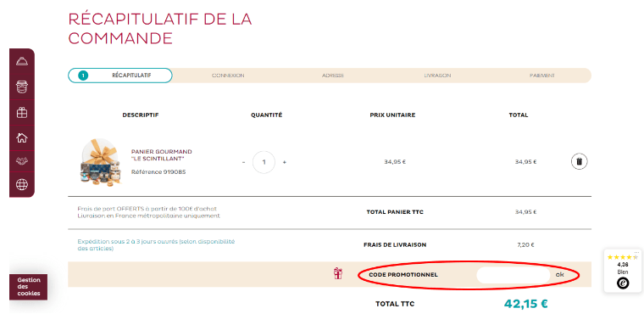644x314 pixels.
Task: Switch to the Connexion step
Action: 228,76
